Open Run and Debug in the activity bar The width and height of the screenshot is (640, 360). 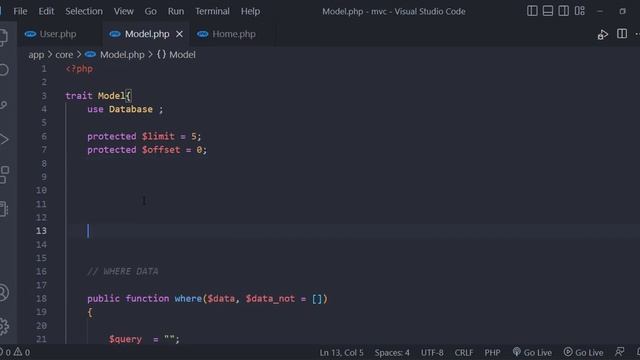point(4,140)
